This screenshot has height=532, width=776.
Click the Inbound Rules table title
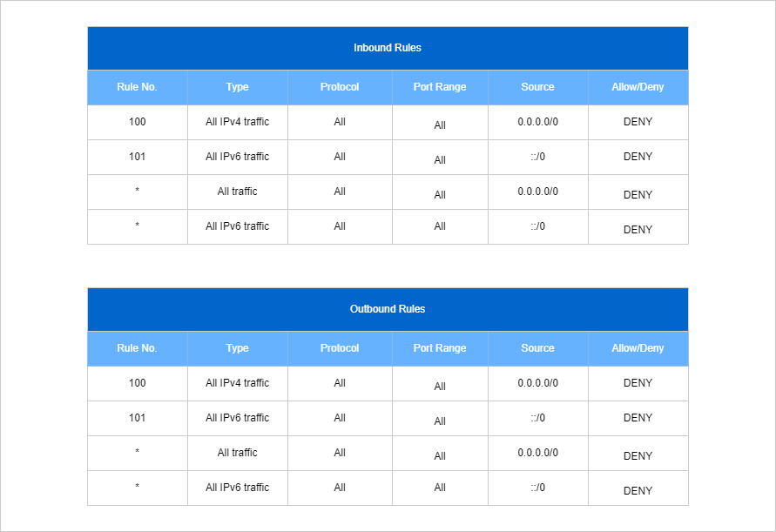coord(388,48)
